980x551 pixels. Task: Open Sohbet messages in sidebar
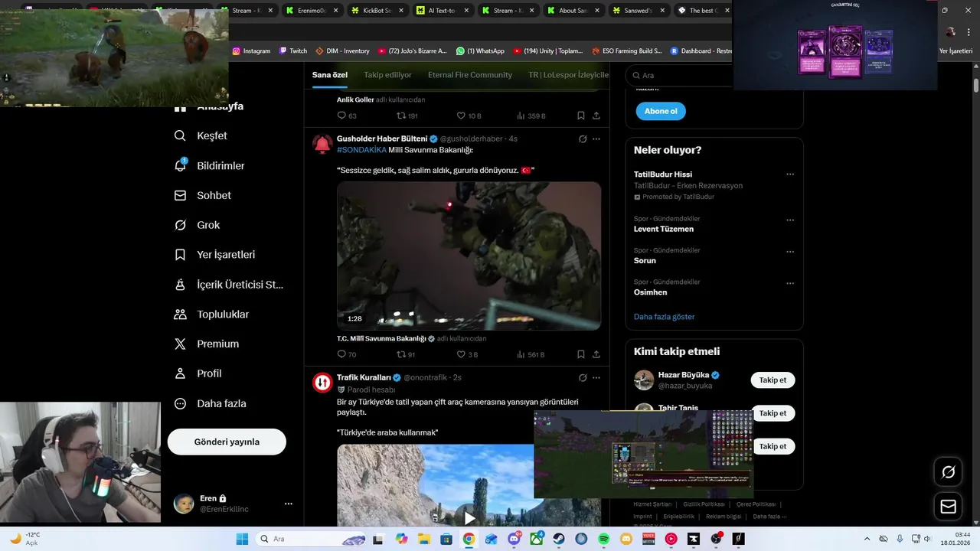pos(202,195)
